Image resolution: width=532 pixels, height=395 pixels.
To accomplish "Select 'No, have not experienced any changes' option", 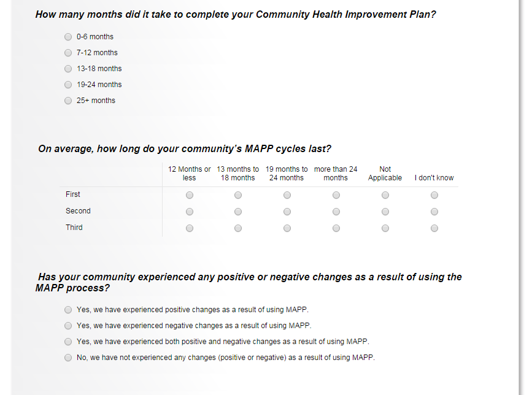I will point(68,358).
